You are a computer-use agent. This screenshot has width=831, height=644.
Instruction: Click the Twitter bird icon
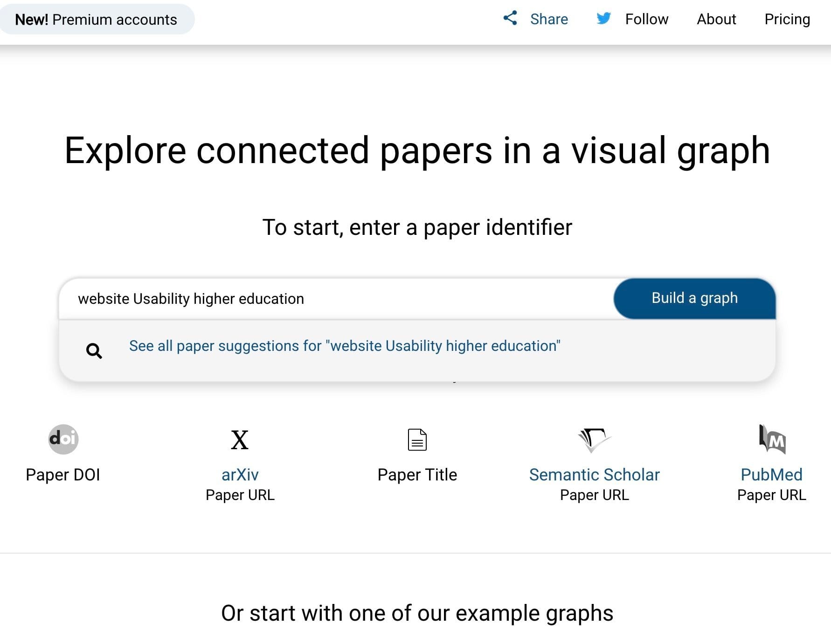point(603,19)
